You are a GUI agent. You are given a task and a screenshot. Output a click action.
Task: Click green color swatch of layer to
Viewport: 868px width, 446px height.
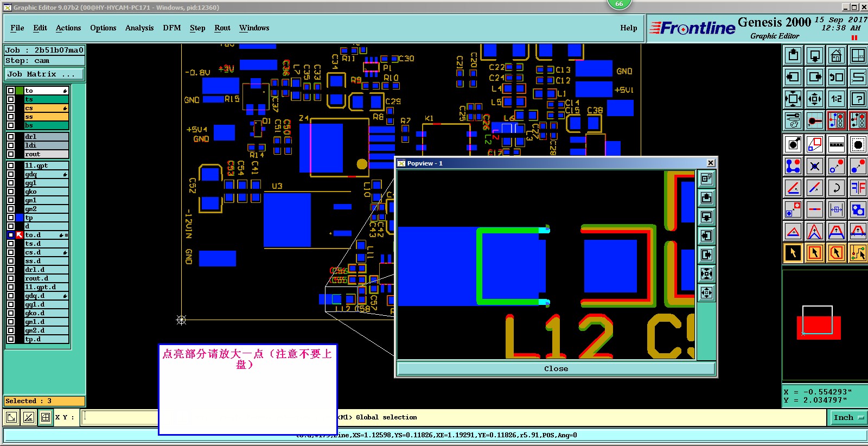coord(20,91)
